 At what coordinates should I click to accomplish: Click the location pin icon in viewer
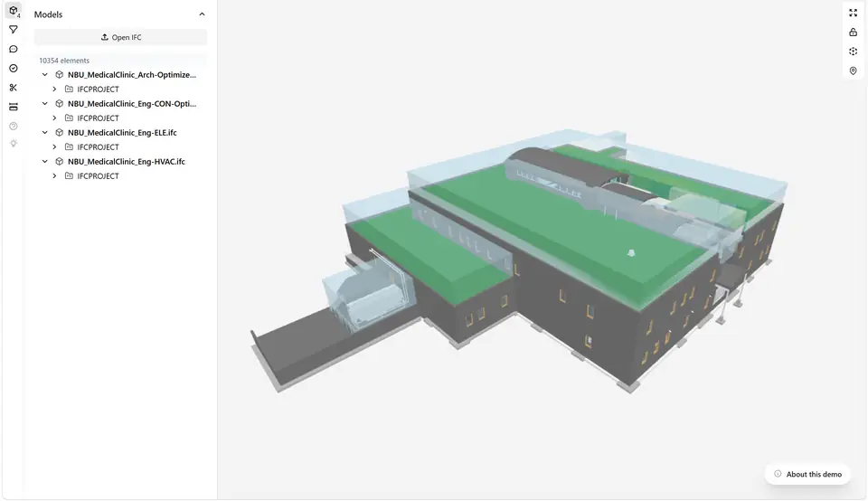coord(853,71)
